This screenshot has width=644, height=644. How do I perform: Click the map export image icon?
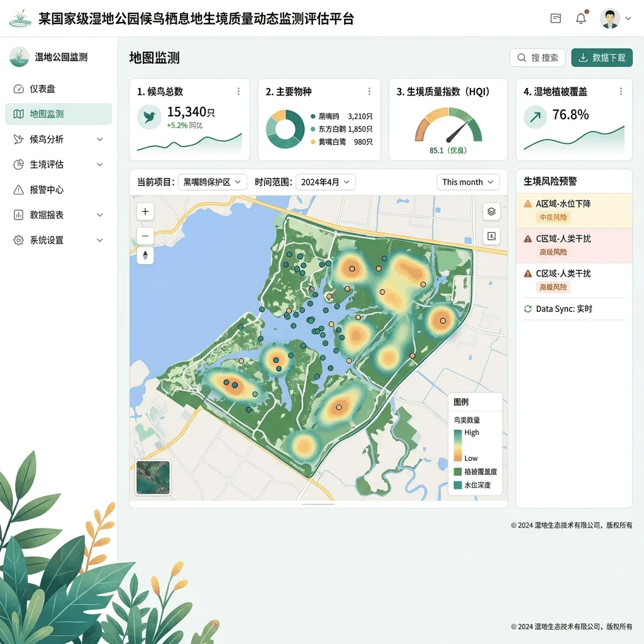pos(491,236)
